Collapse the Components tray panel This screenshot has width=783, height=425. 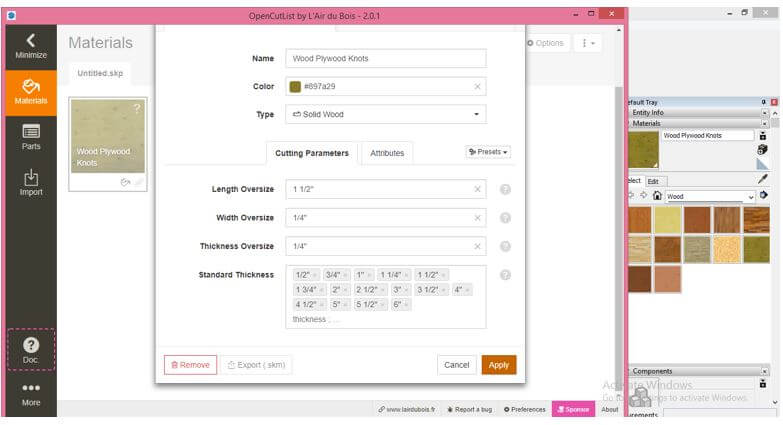(765, 372)
